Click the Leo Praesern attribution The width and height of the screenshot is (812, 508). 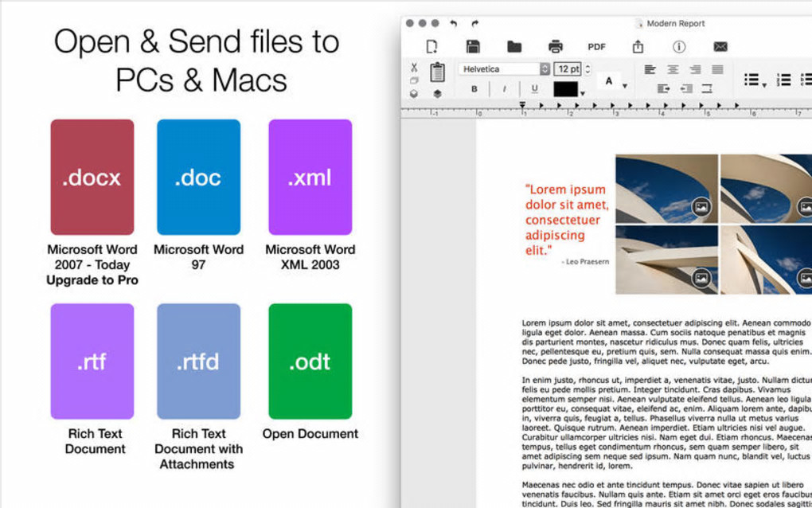(585, 262)
